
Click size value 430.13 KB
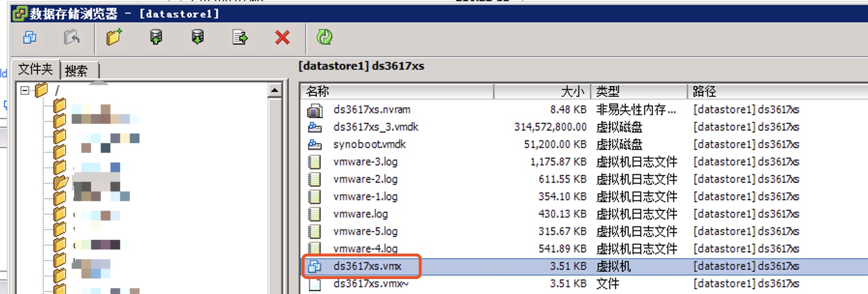click(562, 214)
